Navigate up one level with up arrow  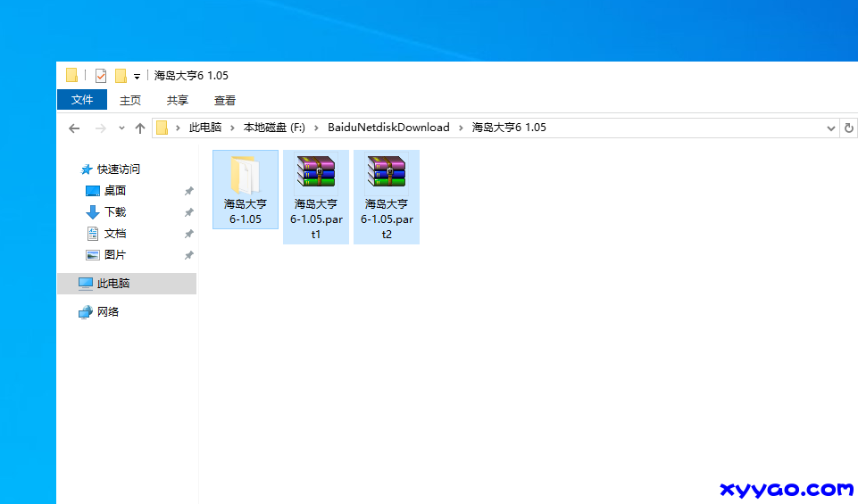click(x=140, y=128)
